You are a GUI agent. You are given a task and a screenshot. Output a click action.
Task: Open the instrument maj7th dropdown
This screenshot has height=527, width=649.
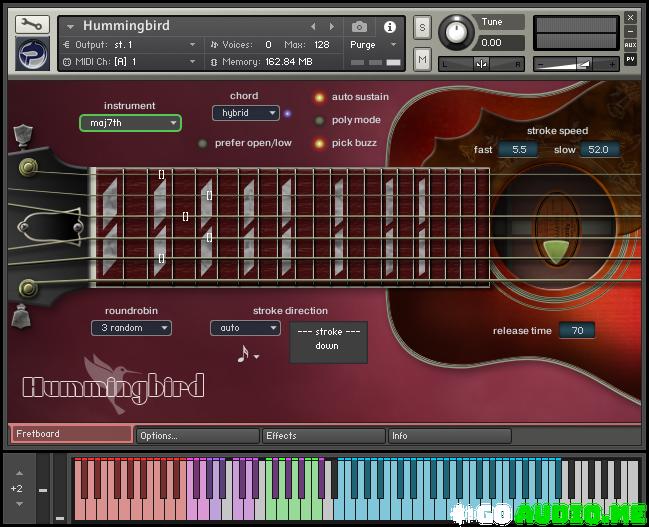pyautogui.click(x=130, y=123)
